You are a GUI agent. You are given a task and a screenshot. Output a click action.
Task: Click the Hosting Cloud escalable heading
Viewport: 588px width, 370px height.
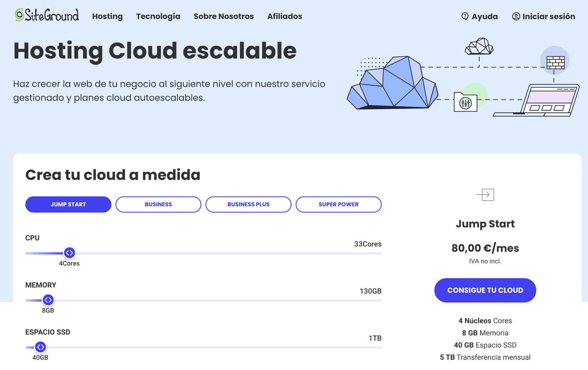155,50
